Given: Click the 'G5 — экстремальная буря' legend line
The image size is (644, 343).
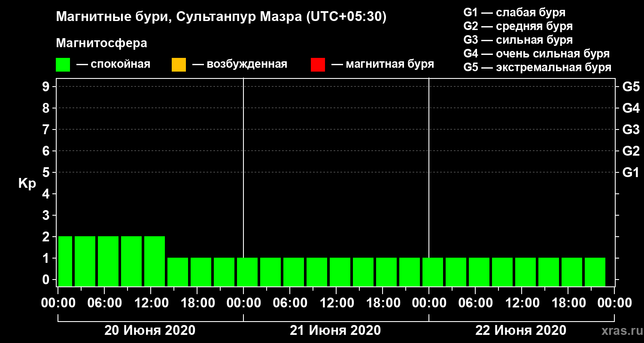Looking at the screenshot, I should [538, 68].
